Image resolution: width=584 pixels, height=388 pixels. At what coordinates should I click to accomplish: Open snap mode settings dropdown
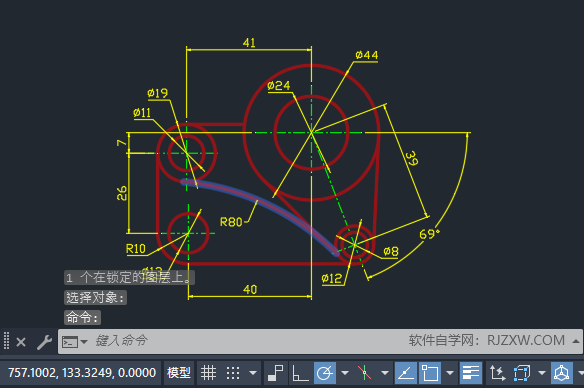pos(253,373)
